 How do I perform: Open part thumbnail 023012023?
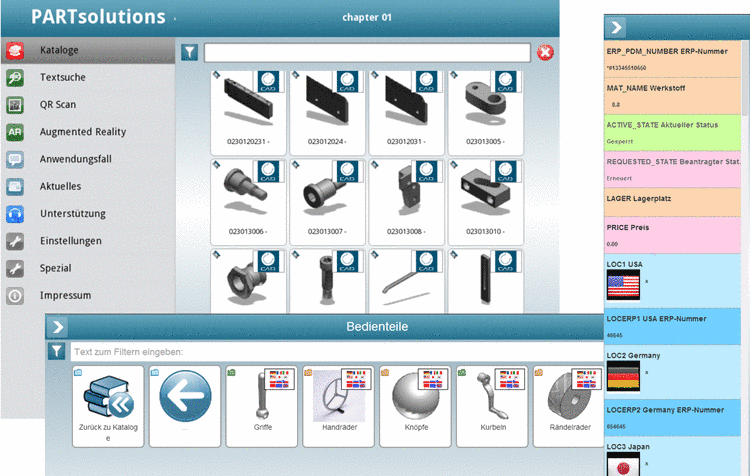tap(248, 112)
